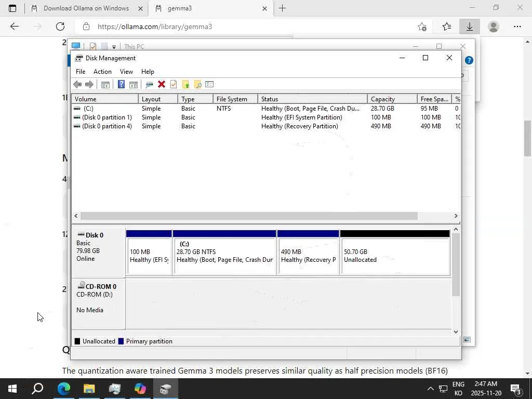The height and width of the screenshot is (399, 532).
Task: Sort by the Volume column header
Action: pos(105,99)
